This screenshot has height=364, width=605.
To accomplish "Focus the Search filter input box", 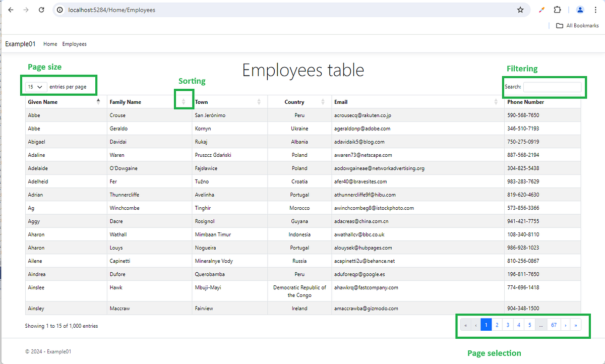I will [552, 87].
